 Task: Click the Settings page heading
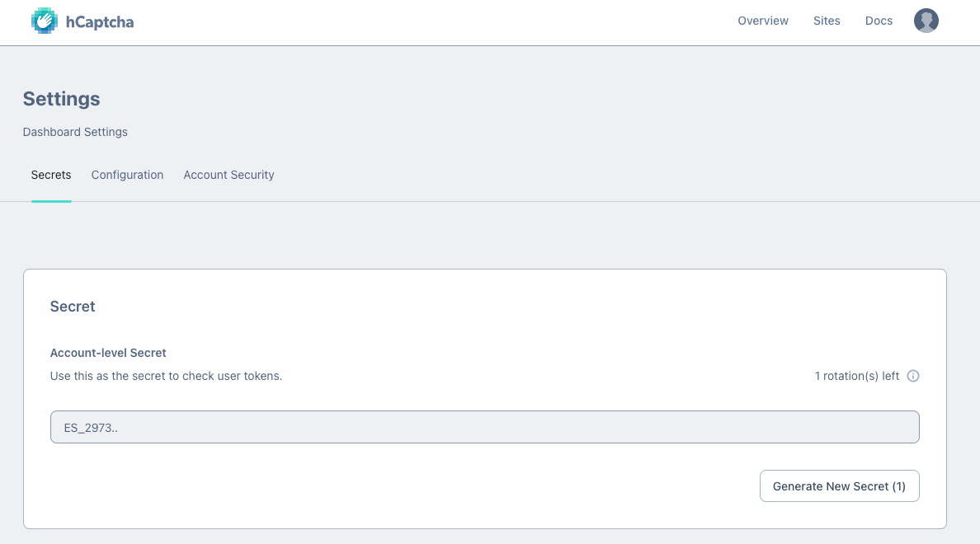(x=61, y=99)
